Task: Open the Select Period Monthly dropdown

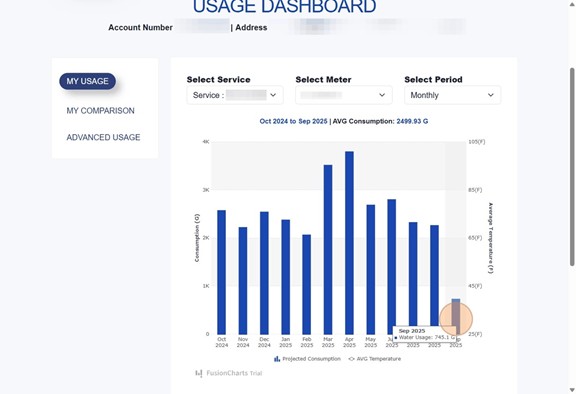Action: tap(452, 95)
